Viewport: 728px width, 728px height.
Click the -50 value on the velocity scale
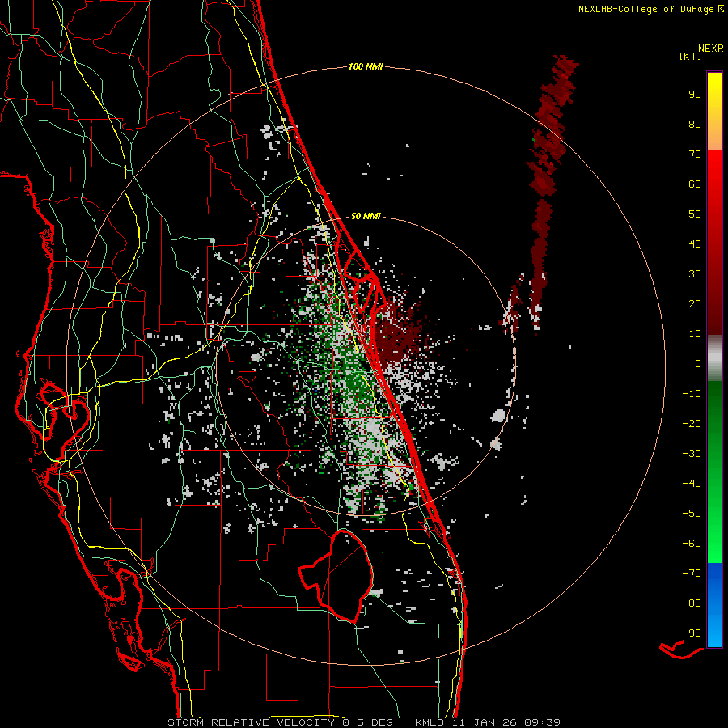(x=692, y=514)
